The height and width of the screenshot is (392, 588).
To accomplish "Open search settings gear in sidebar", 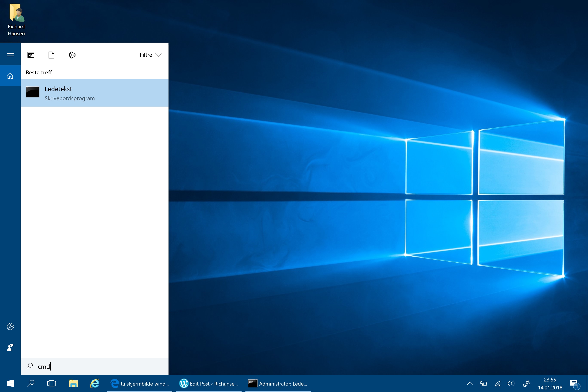I will coord(10,326).
